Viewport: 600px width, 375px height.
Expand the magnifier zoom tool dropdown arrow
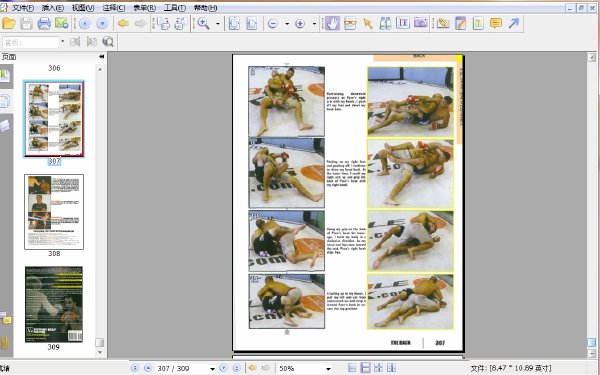pyautogui.click(x=218, y=24)
